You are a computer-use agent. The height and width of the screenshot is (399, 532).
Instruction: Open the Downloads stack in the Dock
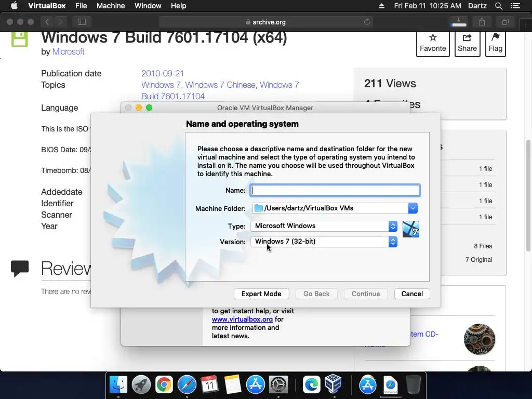pyautogui.click(x=391, y=385)
